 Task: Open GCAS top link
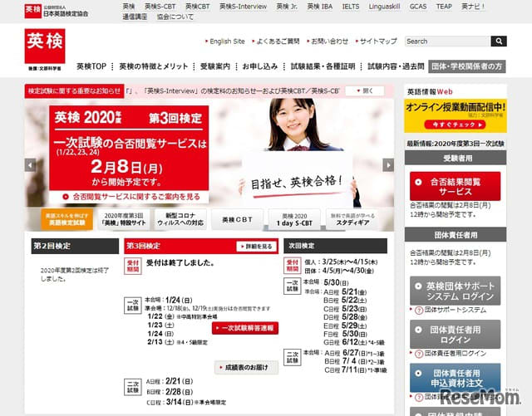[417, 7]
